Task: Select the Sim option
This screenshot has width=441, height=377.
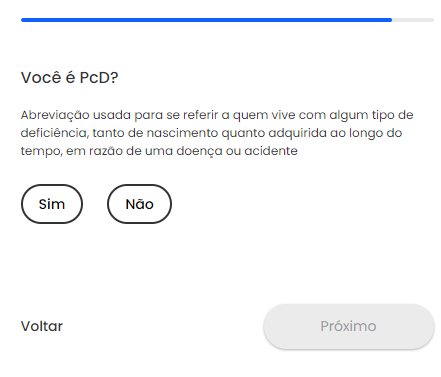Action: coord(52,204)
